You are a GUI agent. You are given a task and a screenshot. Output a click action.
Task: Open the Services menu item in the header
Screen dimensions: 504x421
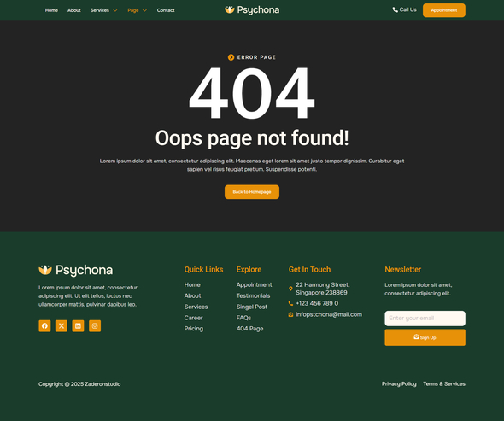100,10
